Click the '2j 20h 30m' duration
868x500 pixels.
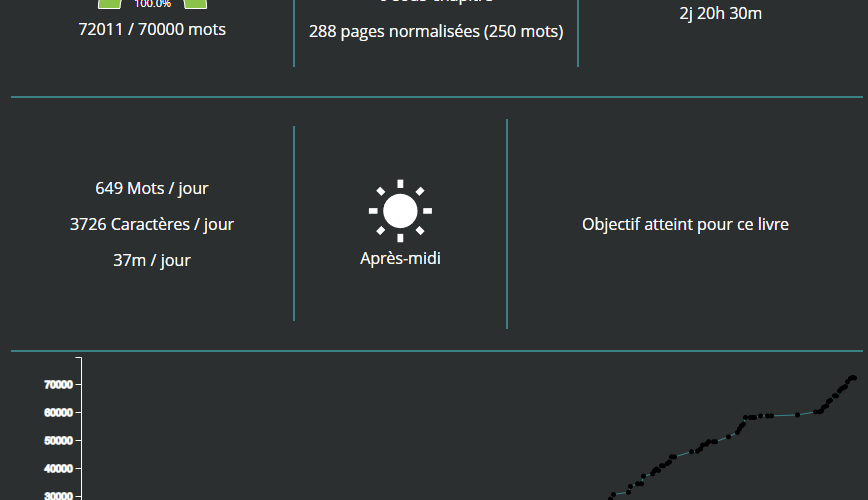[720, 13]
